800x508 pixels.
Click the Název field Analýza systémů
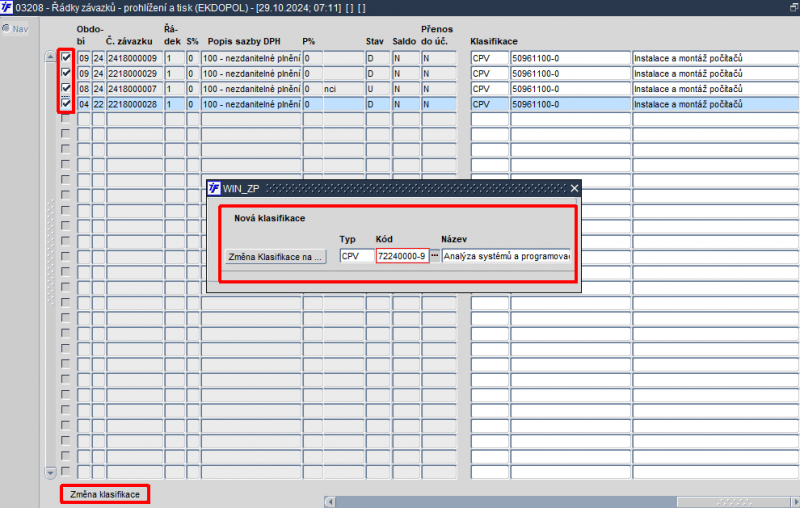[x=506, y=256]
